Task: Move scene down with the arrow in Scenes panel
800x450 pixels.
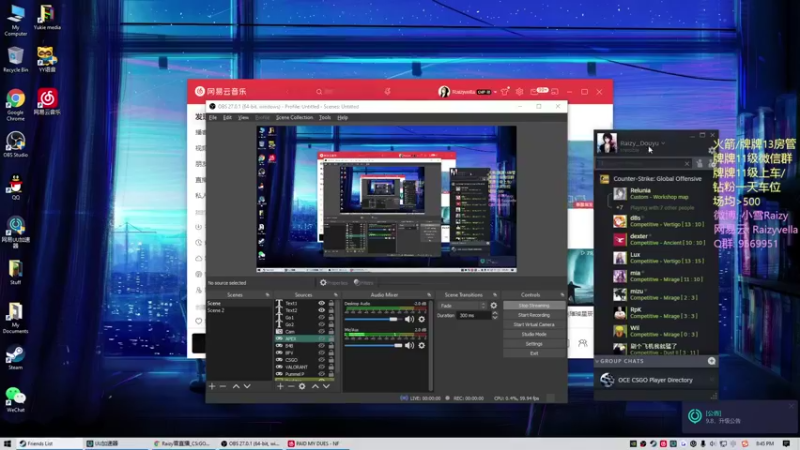Action: (x=247, y=386)
